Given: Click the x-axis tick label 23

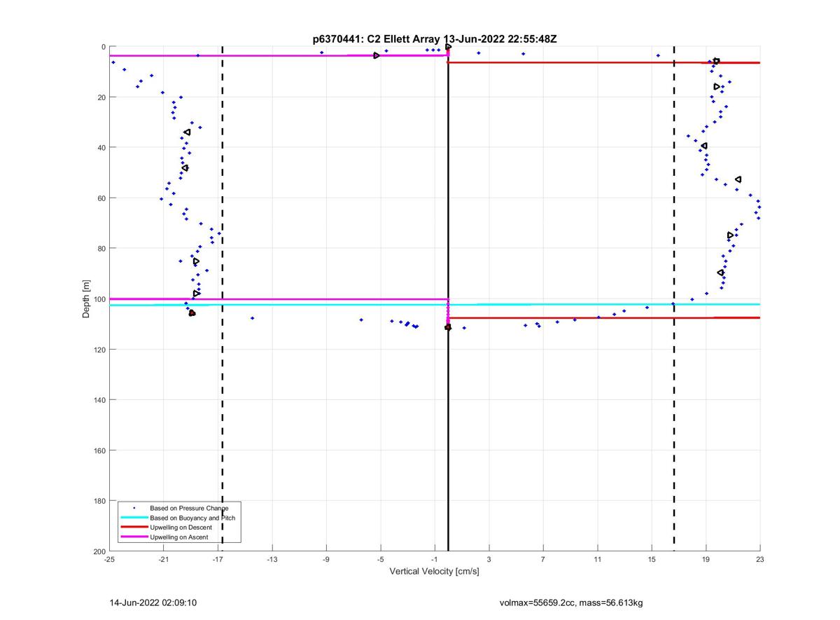Looking at the screenshot, I should click(760, 560).
